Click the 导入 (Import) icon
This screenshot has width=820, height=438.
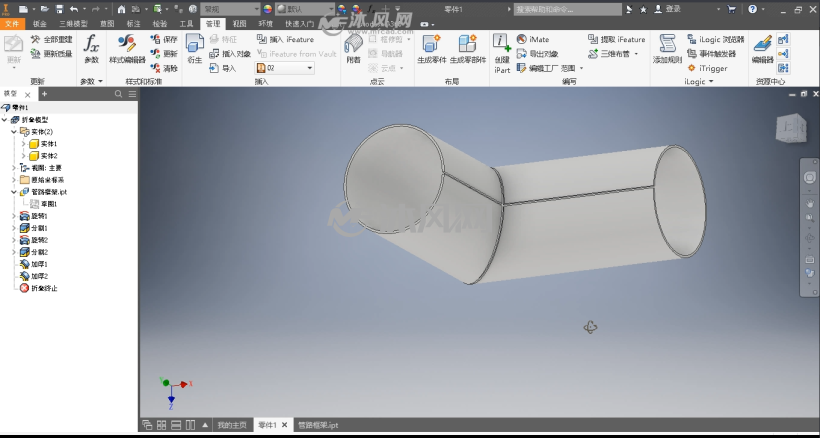213,68
